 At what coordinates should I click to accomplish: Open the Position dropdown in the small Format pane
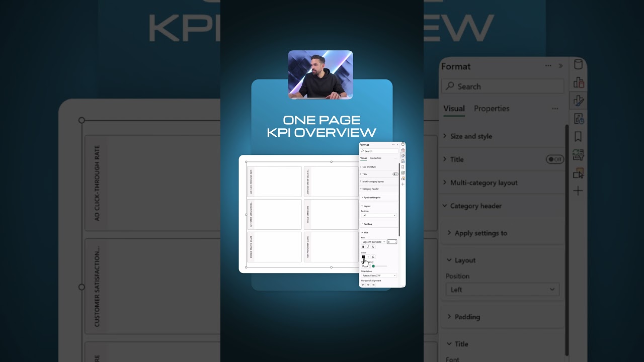379,215
